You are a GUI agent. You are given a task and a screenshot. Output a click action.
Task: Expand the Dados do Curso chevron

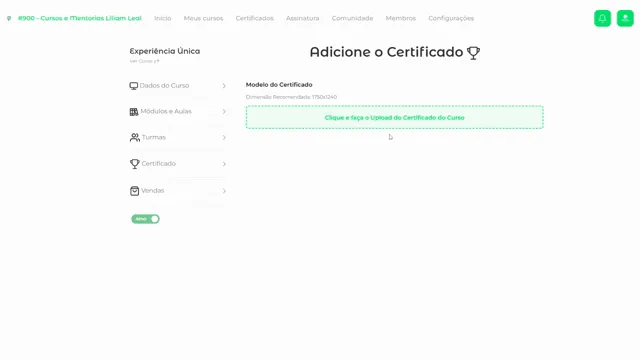pyautogui.click(x=224, y=86)
